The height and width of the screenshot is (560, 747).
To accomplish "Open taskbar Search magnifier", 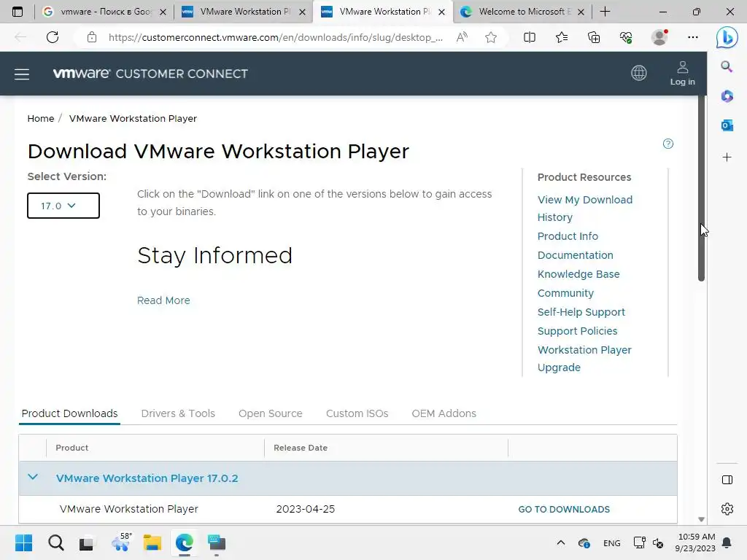I will 56,542.
